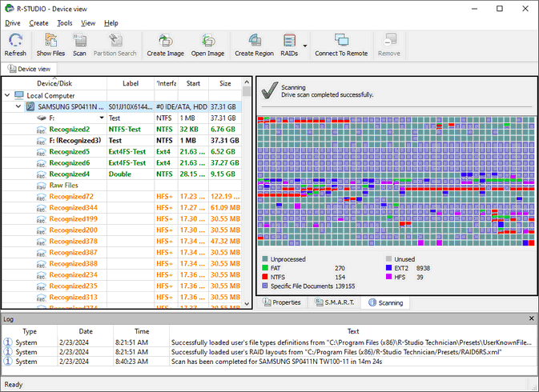
Task: Open the F: partition dropdown arrow
Action: pyautogui.click(x=102, y=118)
